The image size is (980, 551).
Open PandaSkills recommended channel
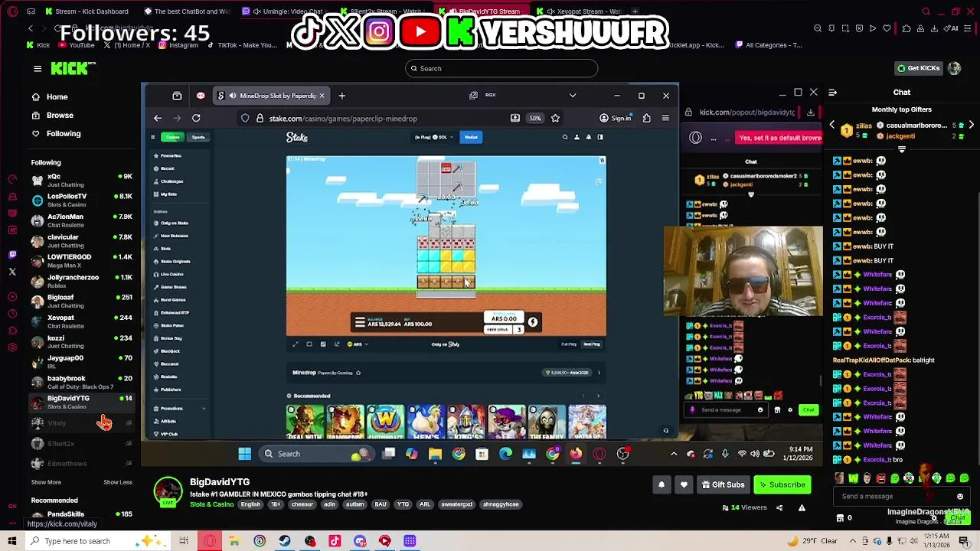tap(81, 517)
